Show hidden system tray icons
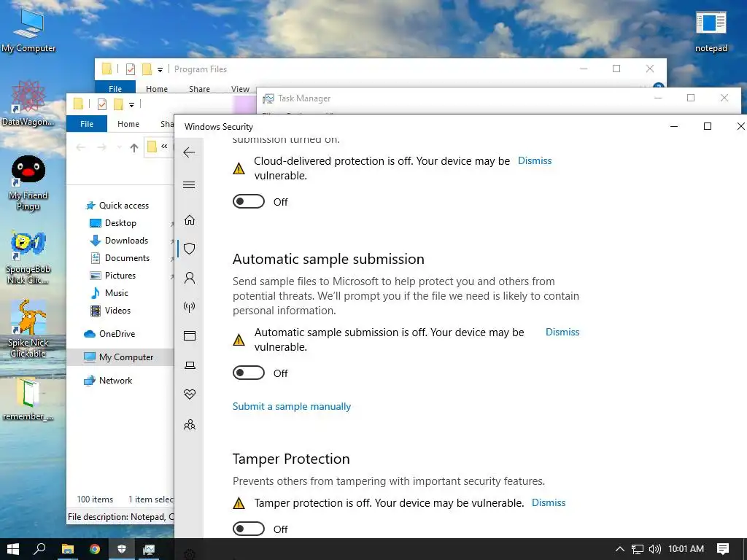Viewport: 747px width, 560px height. tap(619, 549)
